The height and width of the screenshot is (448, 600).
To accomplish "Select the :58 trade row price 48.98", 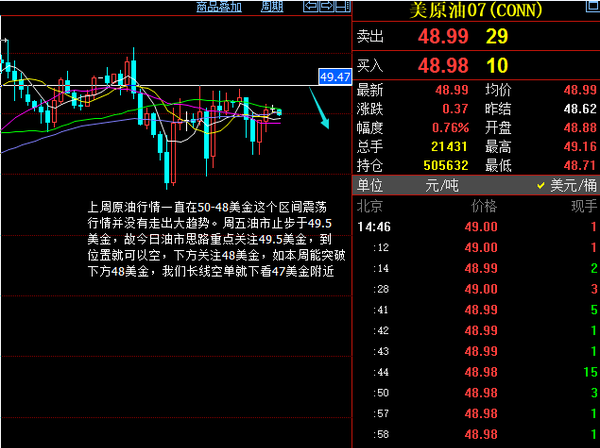I will (x=481, y=434).
